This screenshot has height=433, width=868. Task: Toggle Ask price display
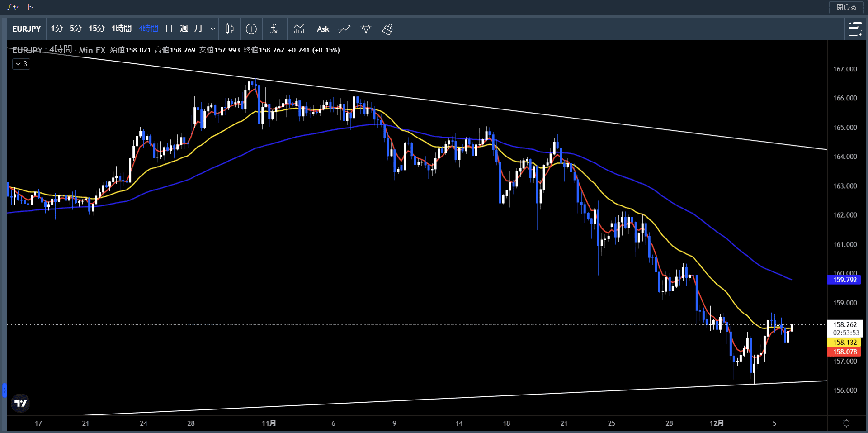tap(323, 29)
